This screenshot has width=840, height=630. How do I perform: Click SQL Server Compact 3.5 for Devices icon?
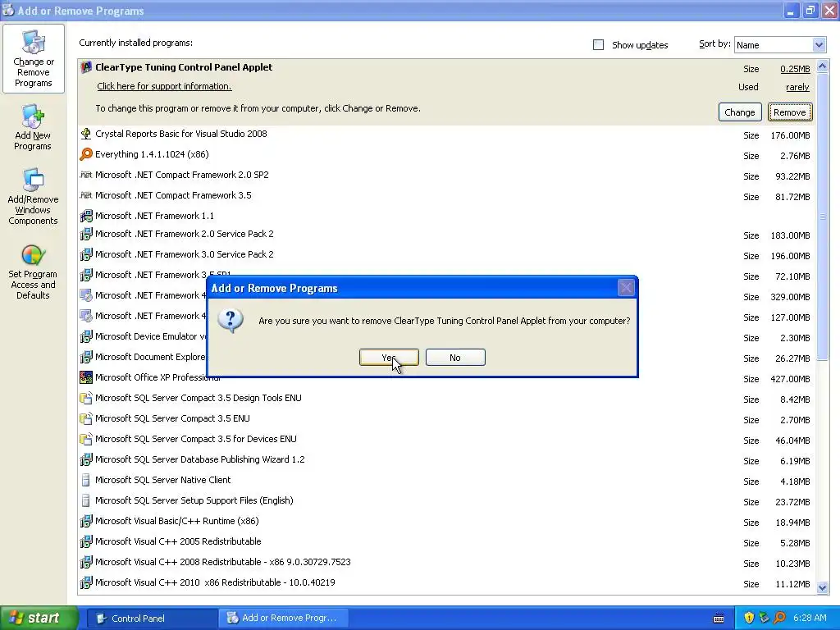coord(85,439)
